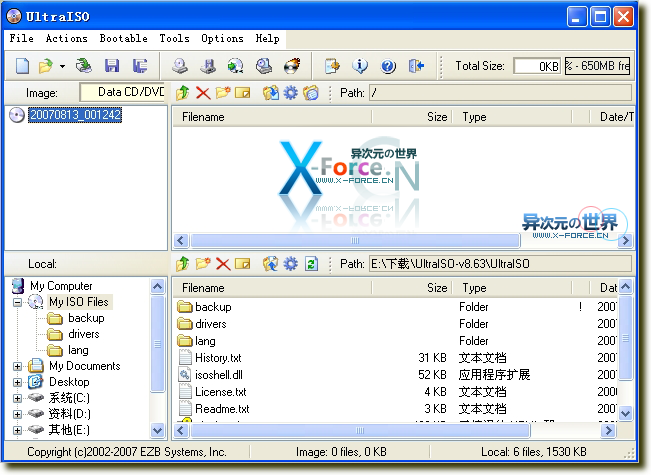Screen dimensions: 651x475
Task: Select isoshell.dll in the local file list
Action: pos(219,375)
